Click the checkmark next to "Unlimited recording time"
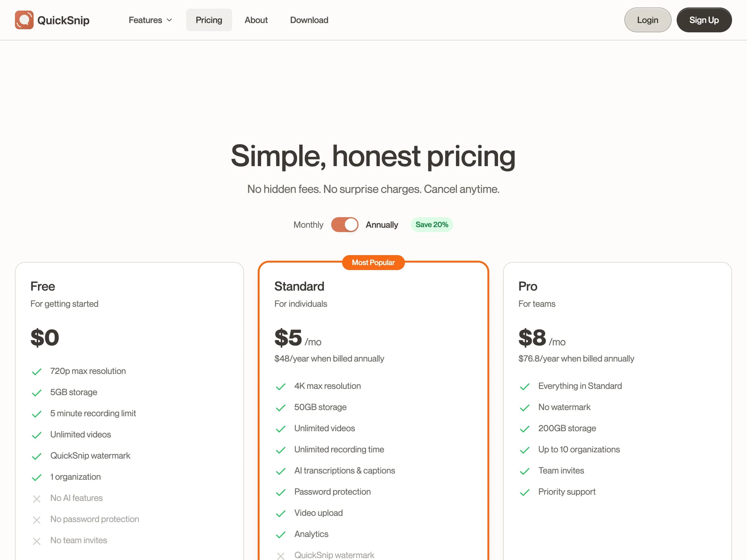 (x=281, y=450)
